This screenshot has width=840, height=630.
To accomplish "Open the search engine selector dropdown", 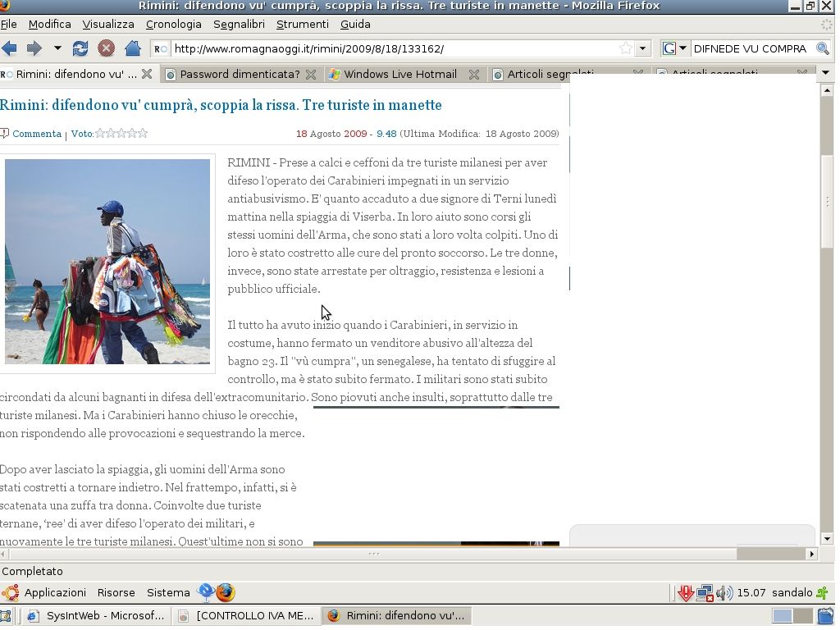I will pos(675,48).
